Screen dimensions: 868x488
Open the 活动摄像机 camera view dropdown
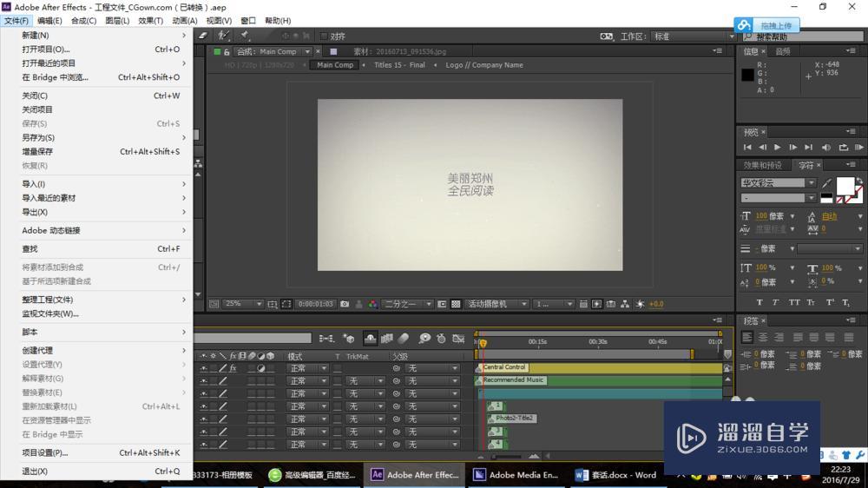click(x=496, y=304)
